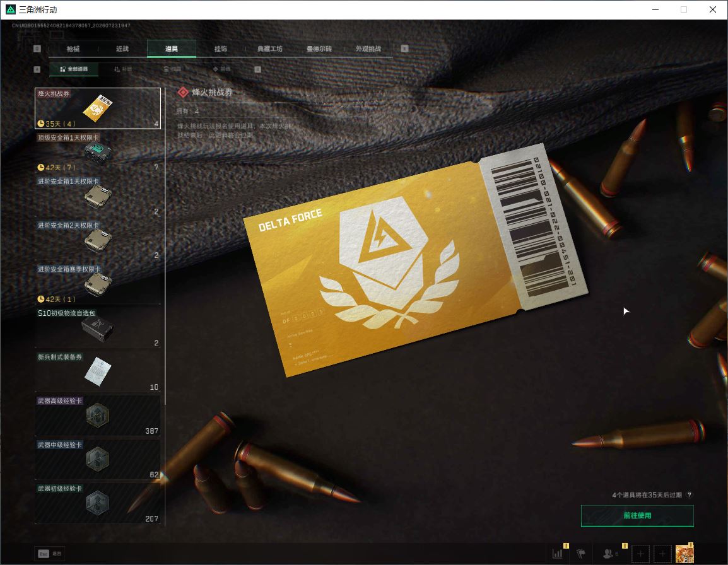Open the 挂饰 tab
This screenshot has width=728, height=565.
221,49
